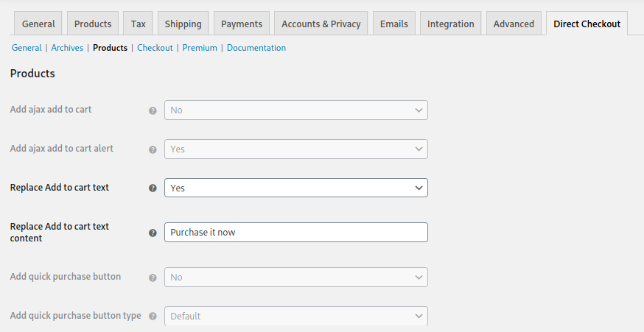Go to the Archives sub-section link
The width and height of the screenshot is (644, 332).
click(x=67, y=48)
